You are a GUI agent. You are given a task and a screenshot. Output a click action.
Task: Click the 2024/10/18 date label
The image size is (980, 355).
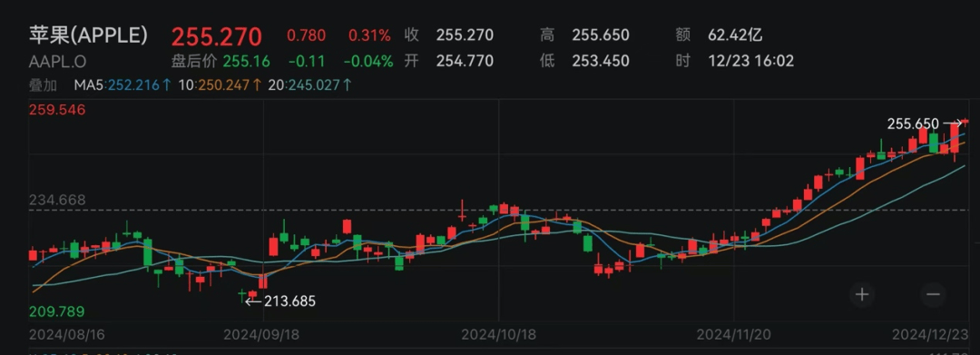[499, 335]
